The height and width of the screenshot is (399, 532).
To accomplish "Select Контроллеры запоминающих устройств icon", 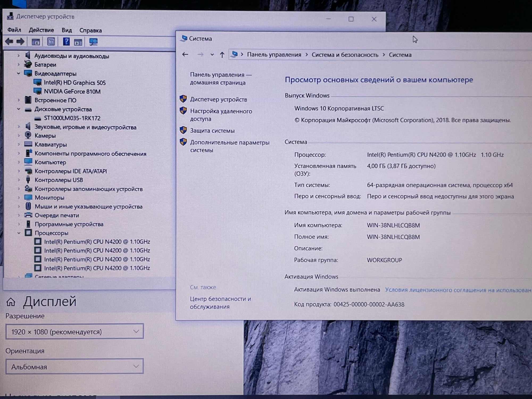I will [28, 189].
